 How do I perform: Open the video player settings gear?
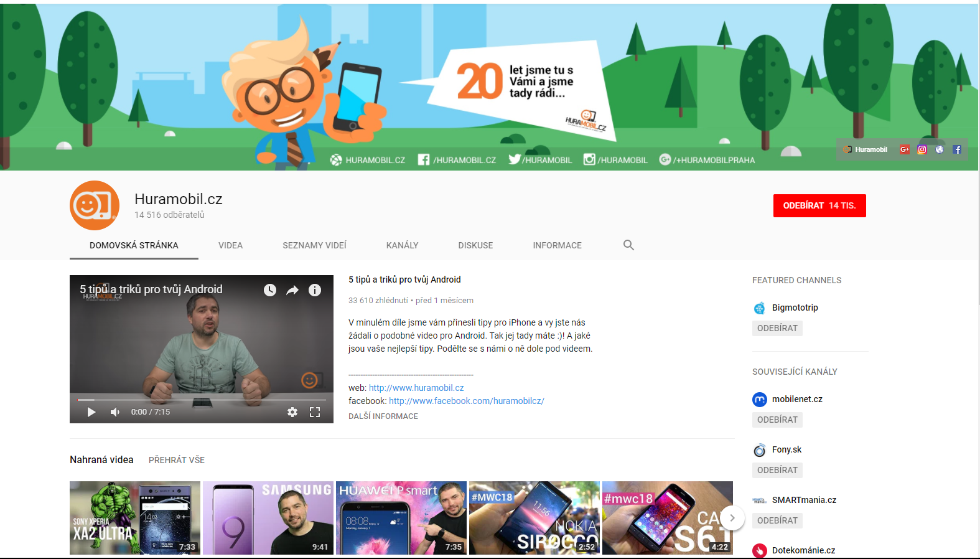(292, 412)
